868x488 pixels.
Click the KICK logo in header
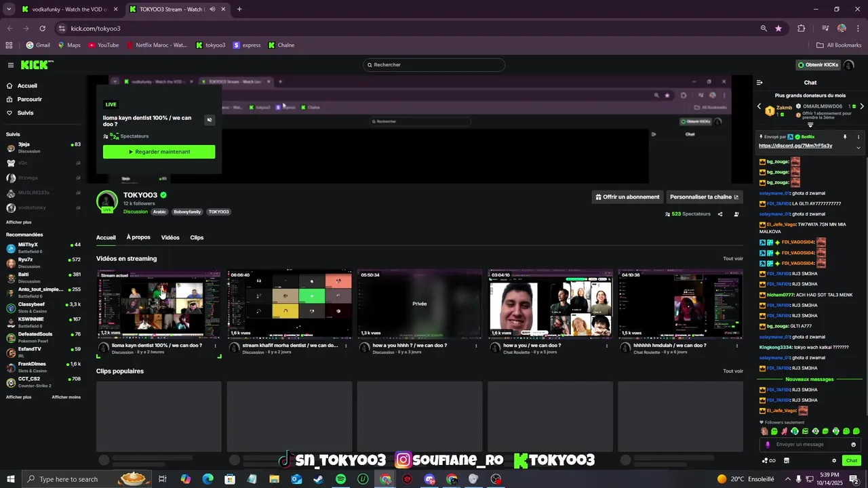(36, 65)
